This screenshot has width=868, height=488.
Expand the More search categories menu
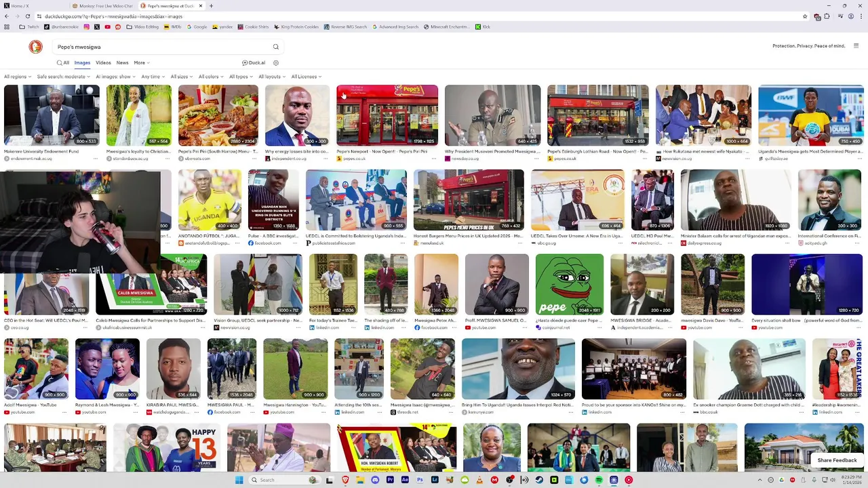[142, 62]
